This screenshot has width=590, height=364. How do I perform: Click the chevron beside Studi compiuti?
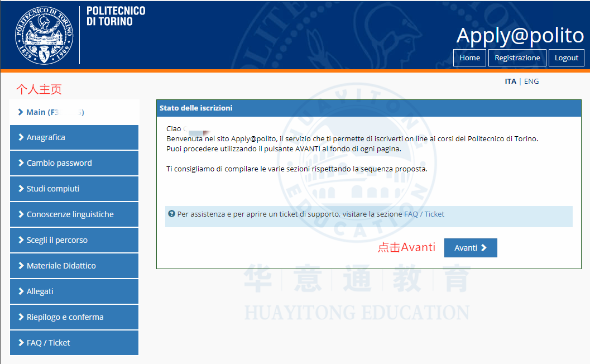21,189
